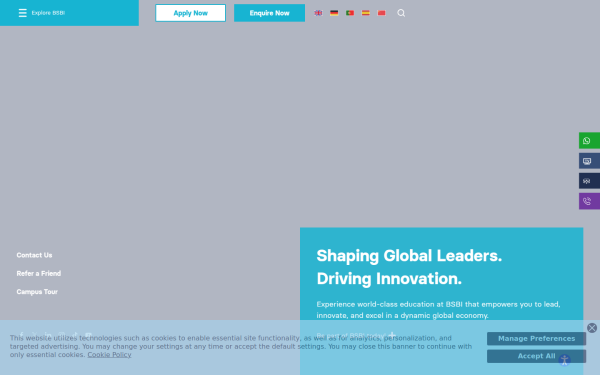Open the accessibility widget icon

(565, 360)
